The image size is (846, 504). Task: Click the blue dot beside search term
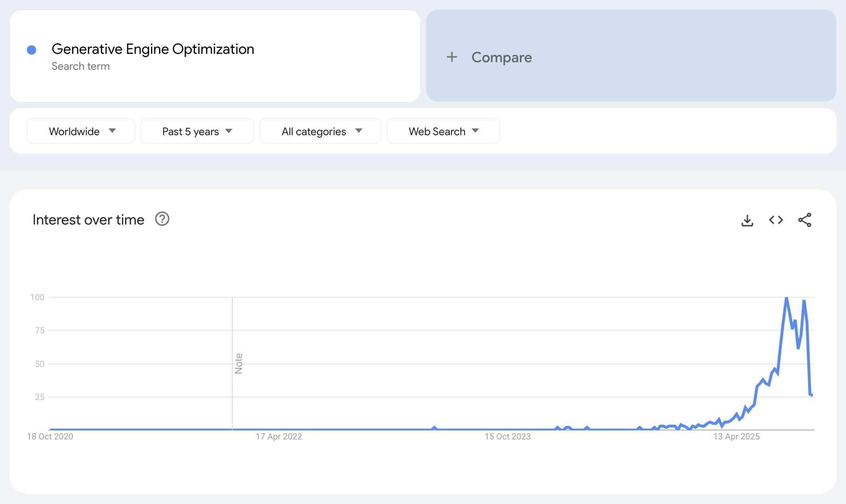(x=31, y=50)
